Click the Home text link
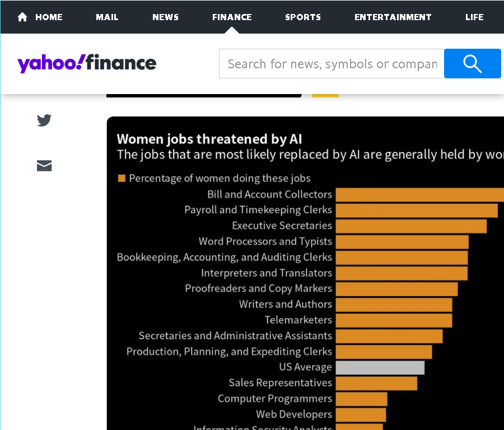The width and height of the screenshot is (504, 430). [x=49, y=17]
